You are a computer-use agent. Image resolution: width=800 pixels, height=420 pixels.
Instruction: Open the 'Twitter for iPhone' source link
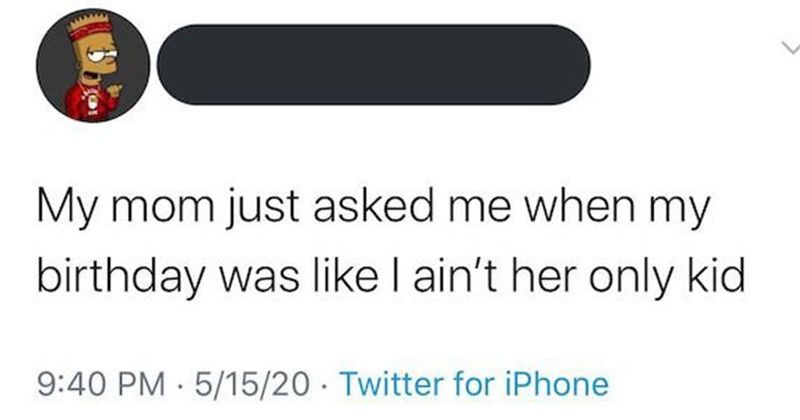[474, 383]
